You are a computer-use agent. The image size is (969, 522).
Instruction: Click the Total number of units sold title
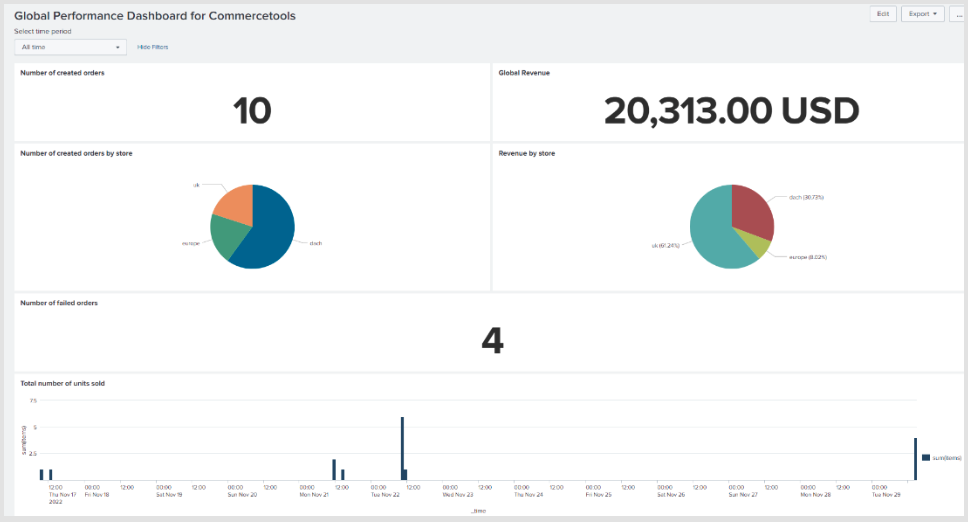[62, 383]
